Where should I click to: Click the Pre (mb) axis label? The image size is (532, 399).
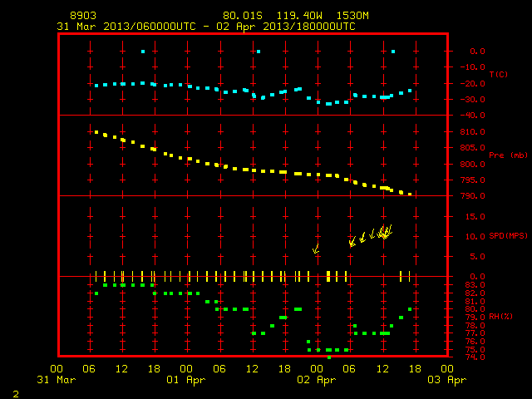pyautogui.click(x=508, y=155)
